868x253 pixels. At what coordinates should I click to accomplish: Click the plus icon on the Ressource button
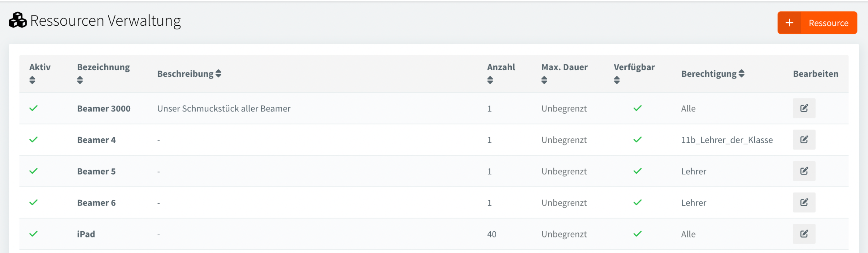tap(789, 23)
